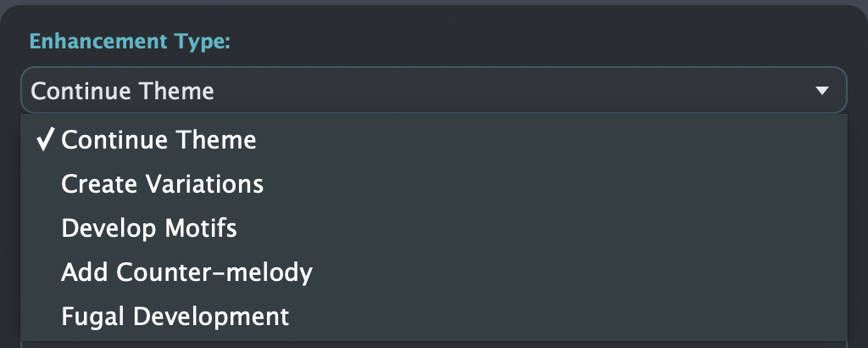Keep Continue Theme selected in the list
The height and width of the screenshot is (348, 868).
433,140
